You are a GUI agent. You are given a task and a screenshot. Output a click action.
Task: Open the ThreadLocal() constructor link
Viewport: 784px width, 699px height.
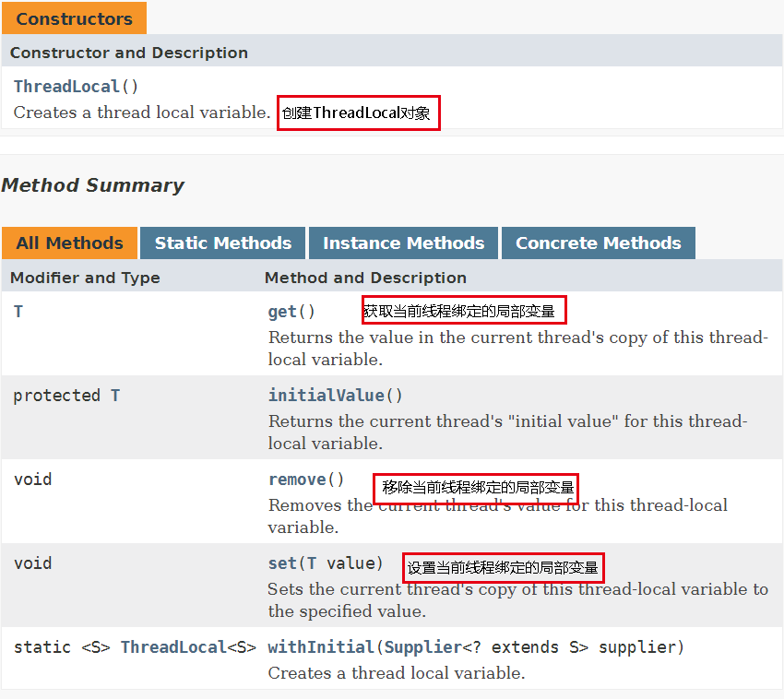[x=67, y=87]
